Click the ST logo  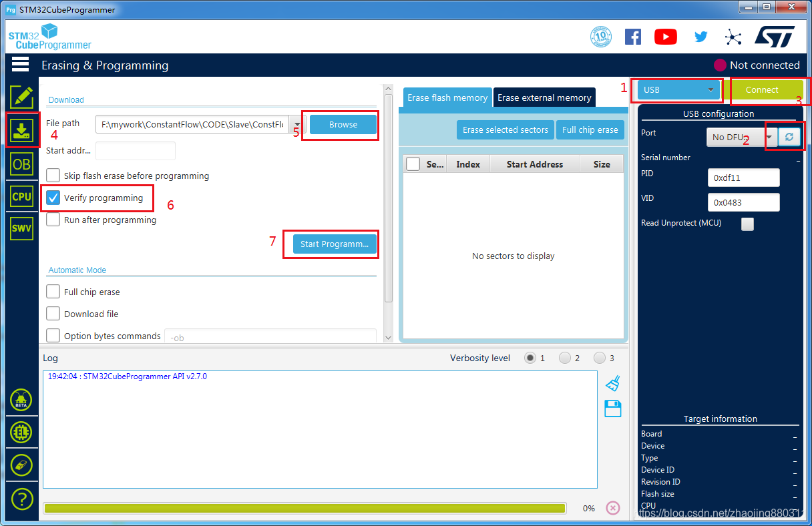pos(775,37)
